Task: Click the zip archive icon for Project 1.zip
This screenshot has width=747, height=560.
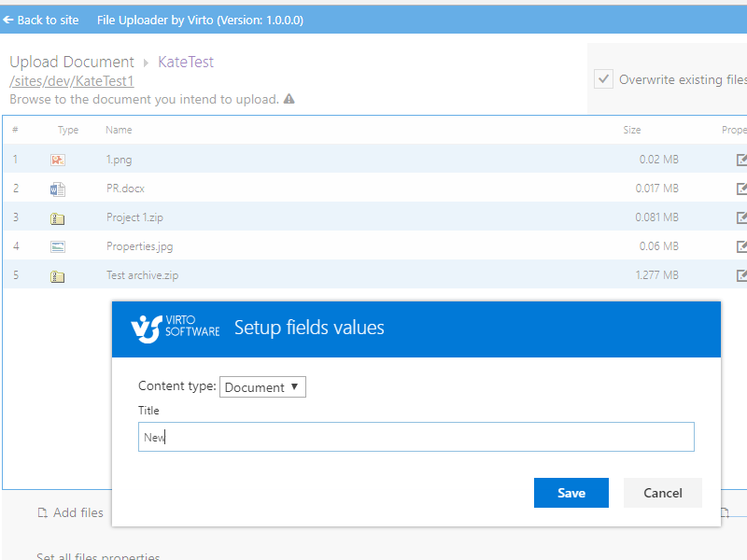Action: [58, 217]
